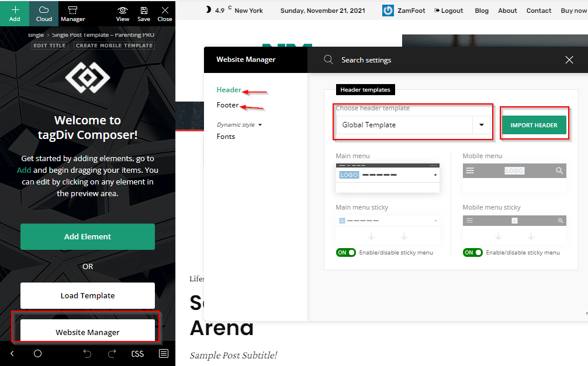
Task: Click the Add plus icon
Action: click(15, 10)
